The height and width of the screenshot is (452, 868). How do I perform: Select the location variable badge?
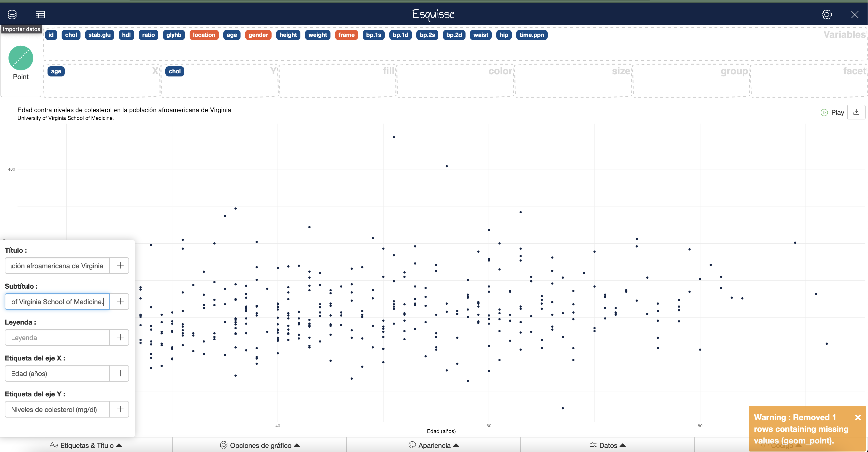204,35
